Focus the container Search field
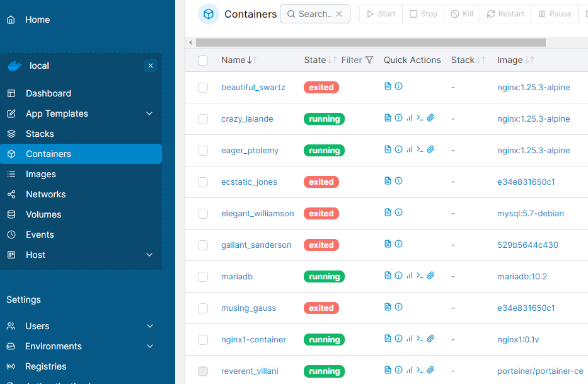The height and width of the screenshot is (384, 588). [x=315, y=14]
